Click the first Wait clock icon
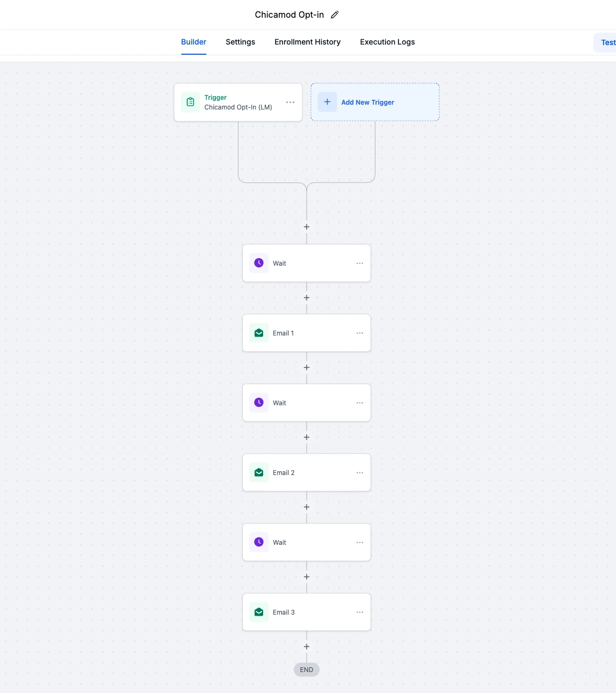 [x=259, y=263]
